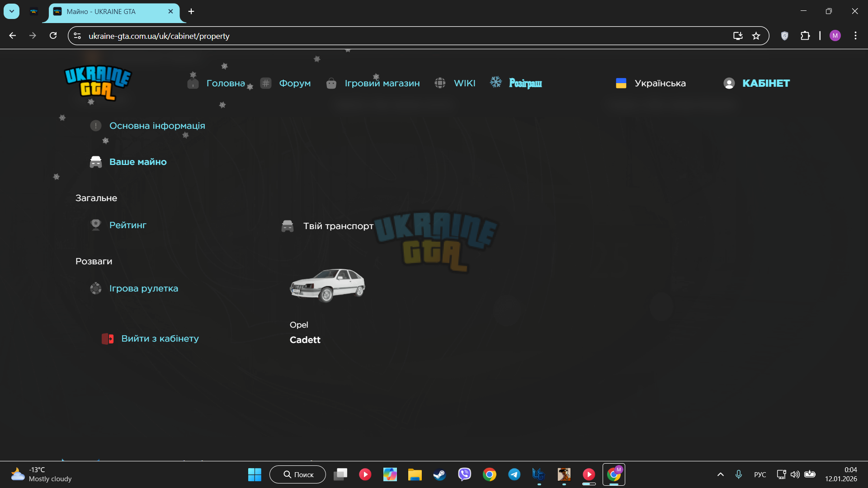The height and width of the screenshot is (488, 868).
Task: Go back with the browser back arrow
Action: click(x=12, y=36)
